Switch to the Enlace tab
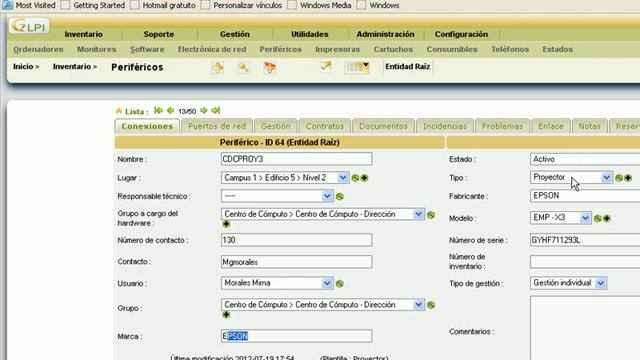The width and height of the screenshot is (640, 360). (551, 126)
